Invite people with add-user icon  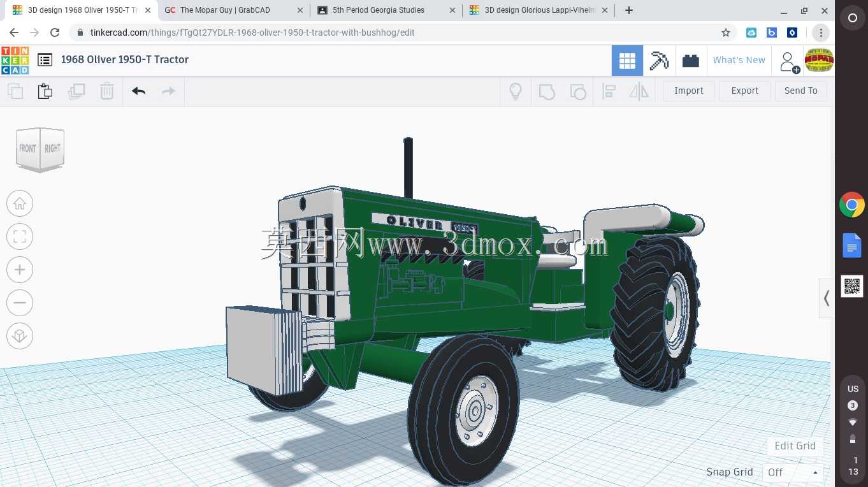(789, 62)
